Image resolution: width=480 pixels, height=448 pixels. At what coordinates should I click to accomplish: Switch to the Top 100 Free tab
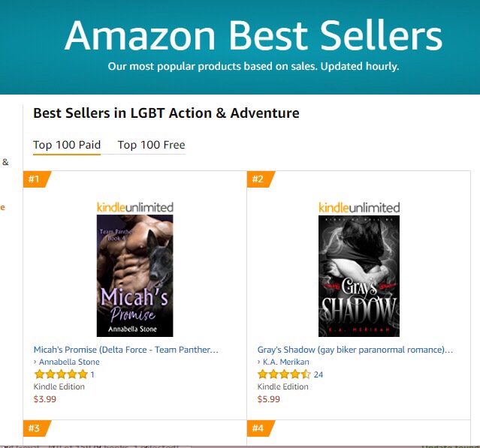[151, 145]
